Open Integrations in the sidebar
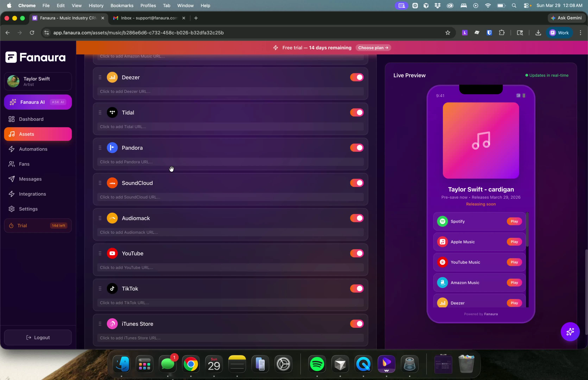 pos(38,194)
